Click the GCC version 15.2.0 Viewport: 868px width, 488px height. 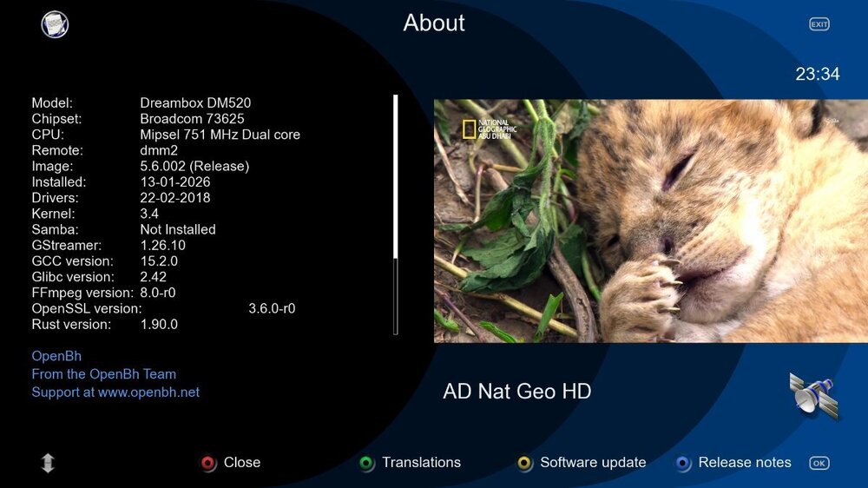click(x=159, y=260)
